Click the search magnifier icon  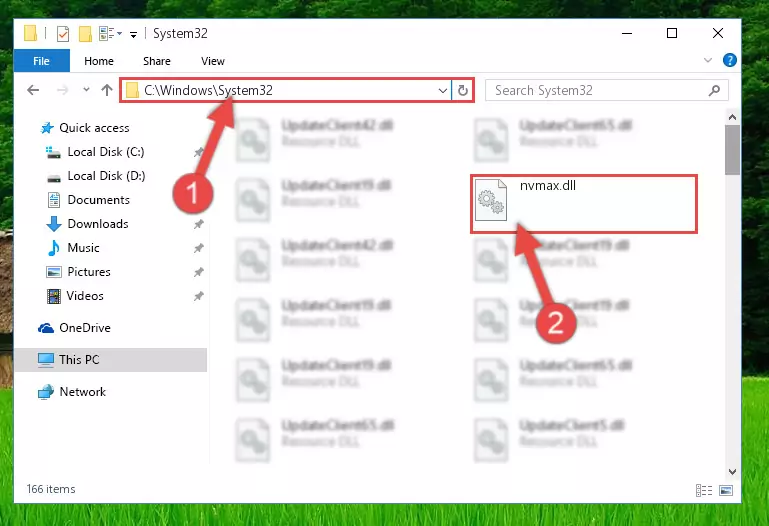(x=715, y=90)
